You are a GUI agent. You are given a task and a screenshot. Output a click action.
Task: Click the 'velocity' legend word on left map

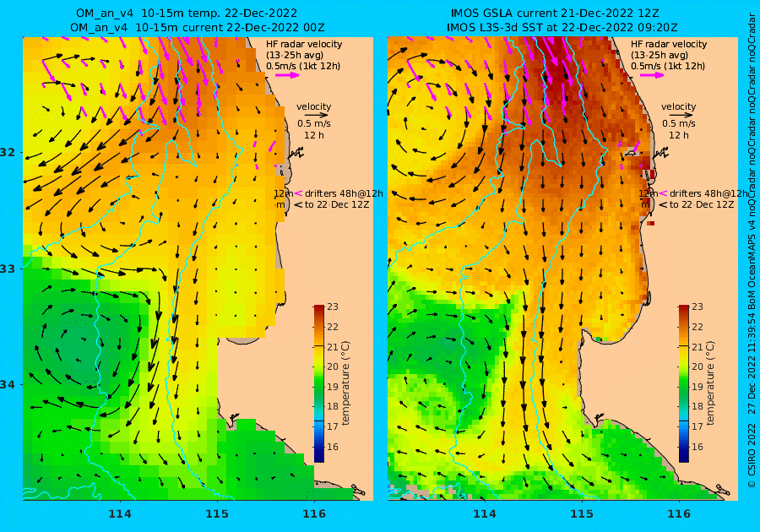tap(313, 106)
